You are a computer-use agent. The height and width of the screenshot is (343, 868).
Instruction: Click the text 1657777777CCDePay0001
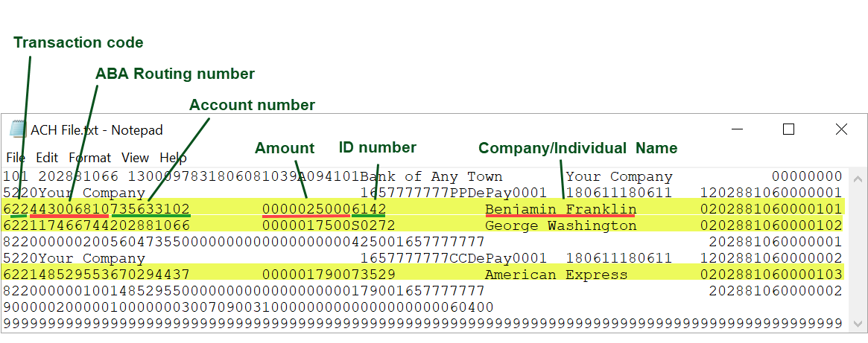tap(454, 258)
